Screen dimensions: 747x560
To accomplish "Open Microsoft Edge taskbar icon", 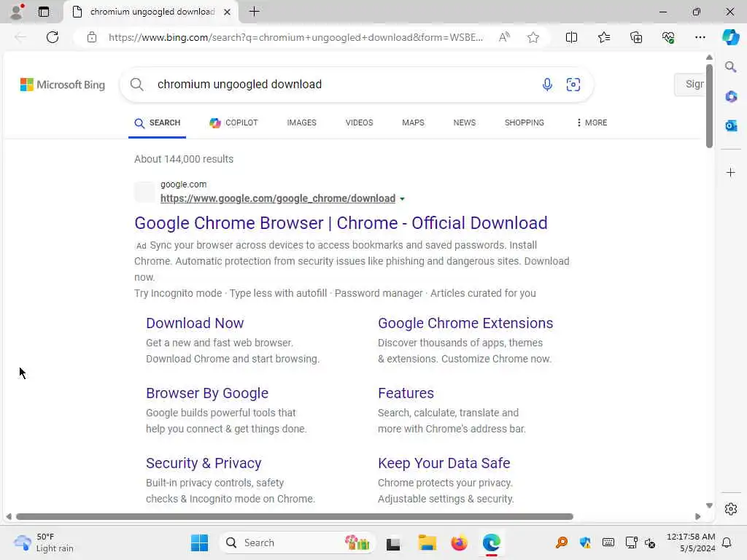I will (491, 542).
